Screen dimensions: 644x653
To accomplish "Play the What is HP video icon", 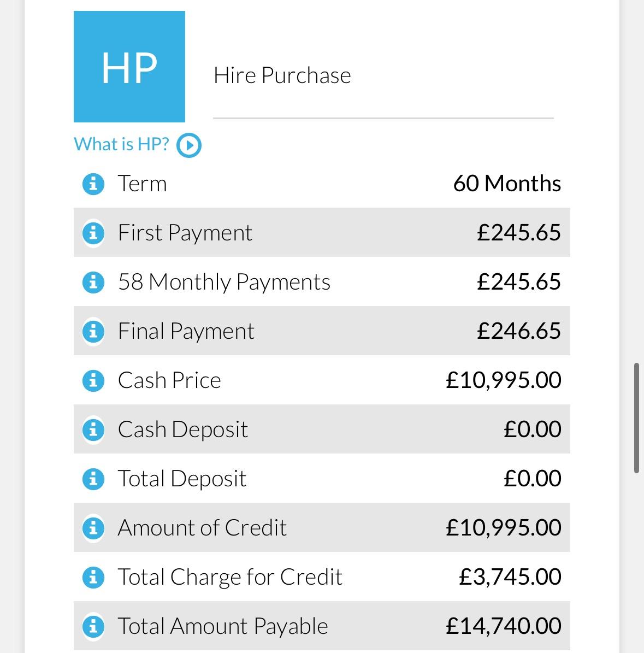I will [x=189, y=145].
